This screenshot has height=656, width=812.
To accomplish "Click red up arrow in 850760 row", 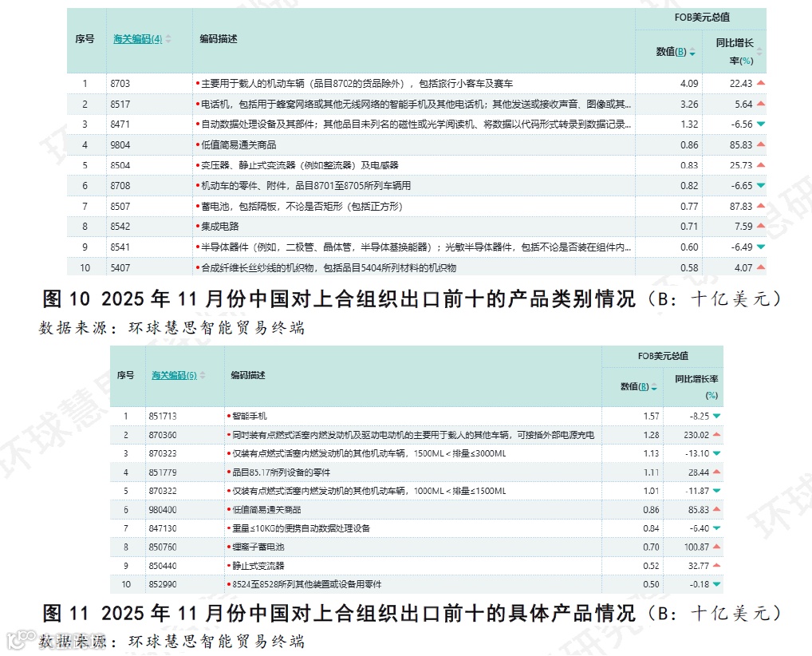I will tap(717, 546).
